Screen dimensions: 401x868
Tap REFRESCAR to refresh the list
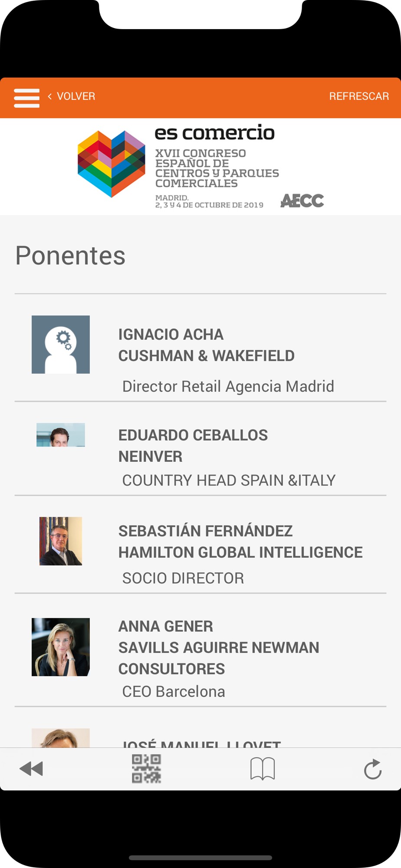point(359,96)
